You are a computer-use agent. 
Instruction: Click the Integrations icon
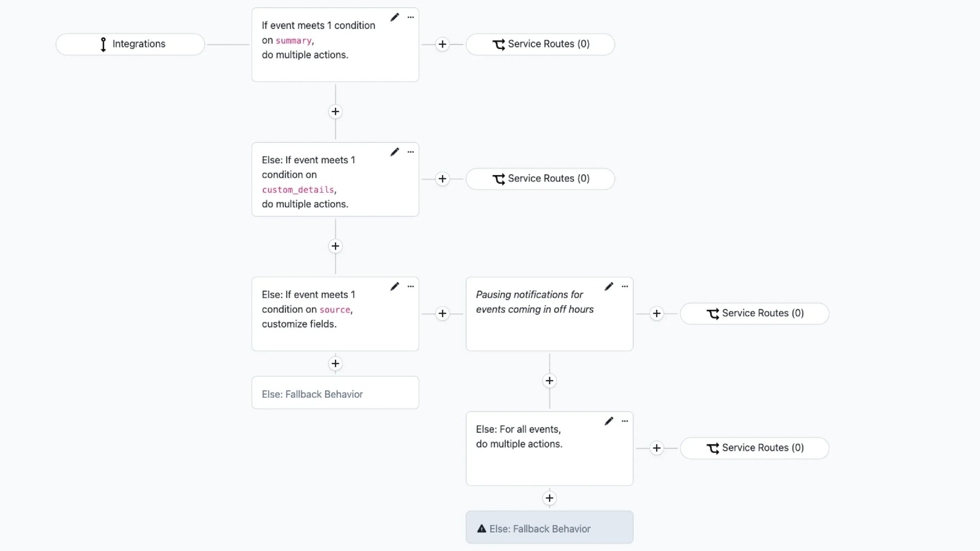point(103,44)
